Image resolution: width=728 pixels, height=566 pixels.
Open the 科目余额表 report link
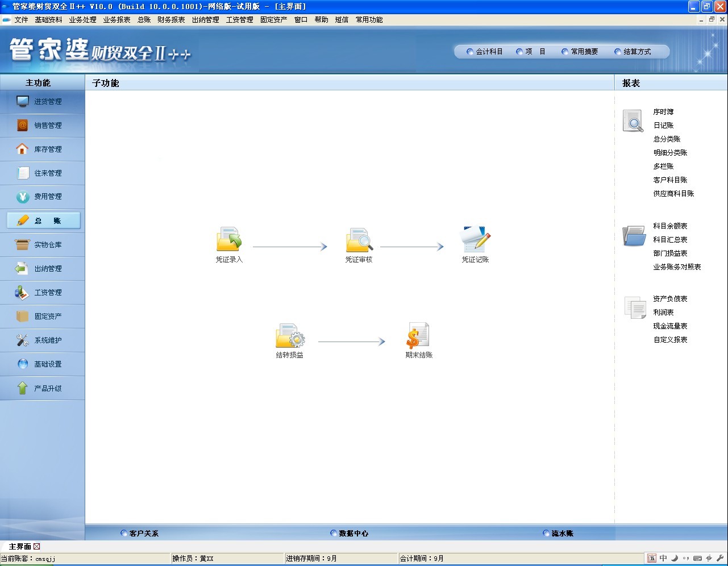(x=670, y=226)
